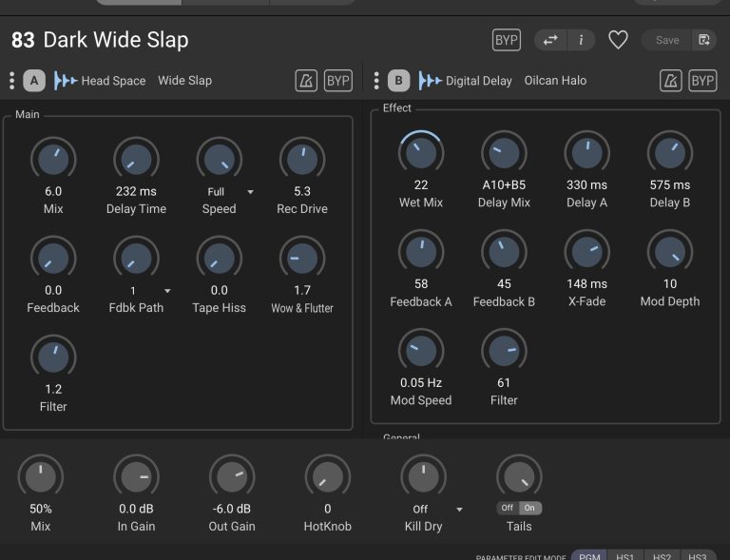The width and height of the screenshot is (730, 560).
Task: Open the Oilcan Halo preset name
Action: [555, 81]
